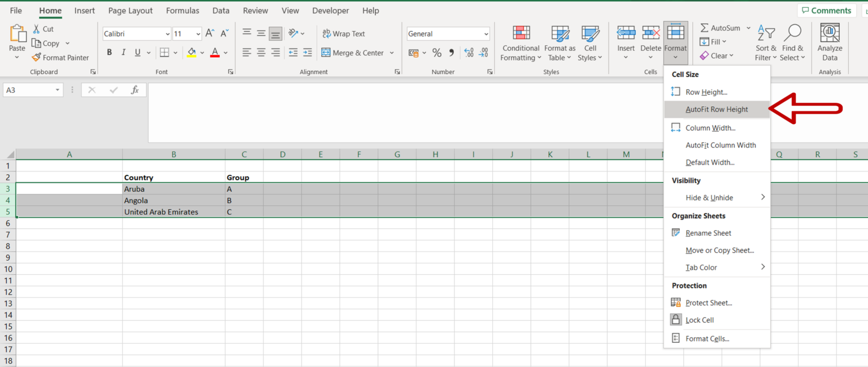
Task: Click the Percent Style icon
Action: (x=436, y=52)
